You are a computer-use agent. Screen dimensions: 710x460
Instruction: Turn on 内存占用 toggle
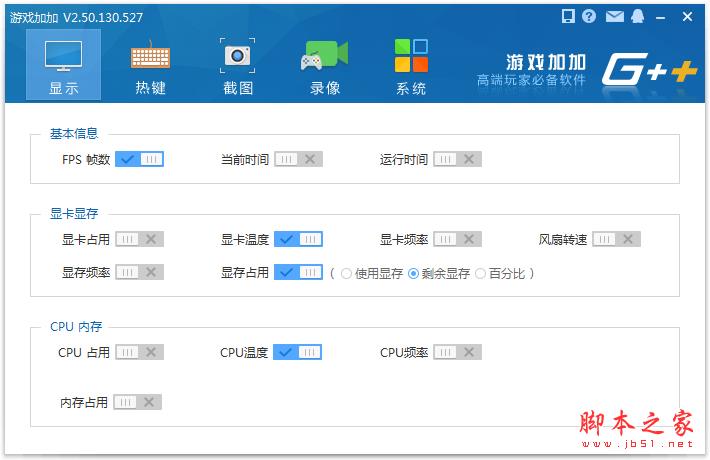138,402
